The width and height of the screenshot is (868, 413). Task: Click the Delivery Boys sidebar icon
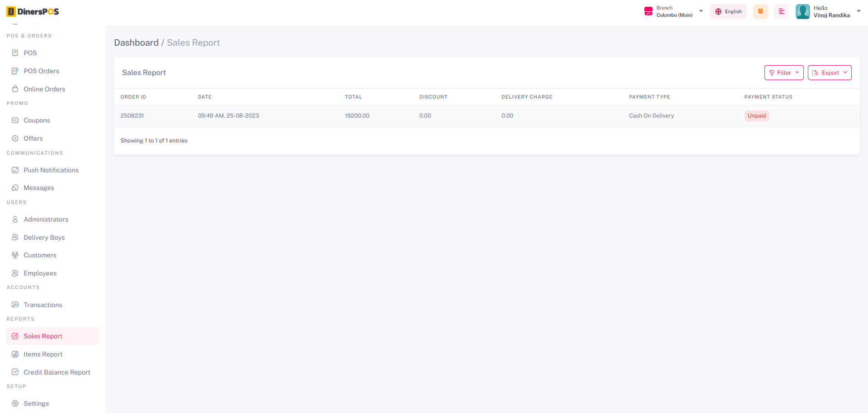tap(15, 237)
